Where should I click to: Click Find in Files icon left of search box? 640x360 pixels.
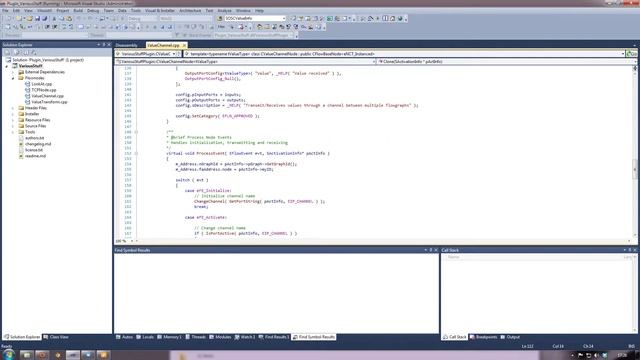point(220,19)
